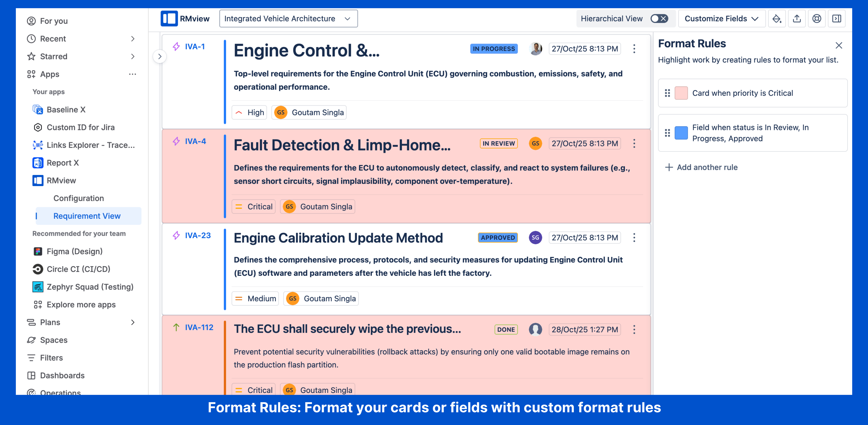
Task: Open Configuration under RMview
Action: (78, 198)
